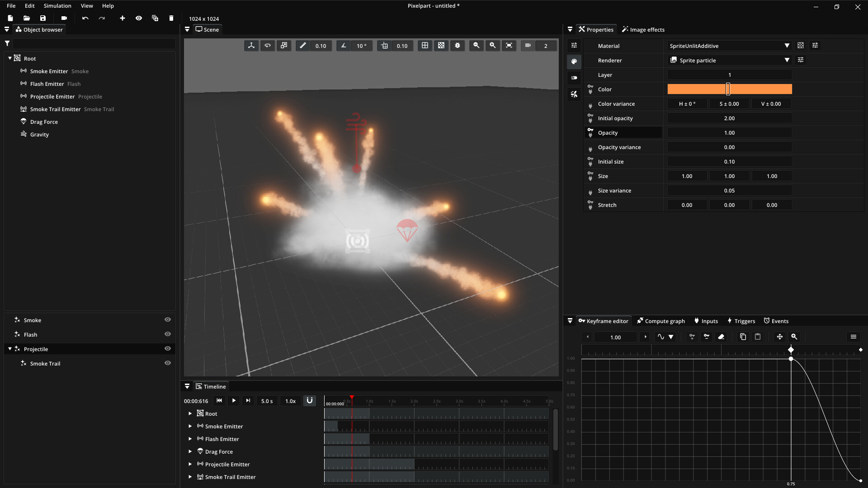Click the orange Color swatch
This screenshot has height=488, width=868.
click(729, 89)
